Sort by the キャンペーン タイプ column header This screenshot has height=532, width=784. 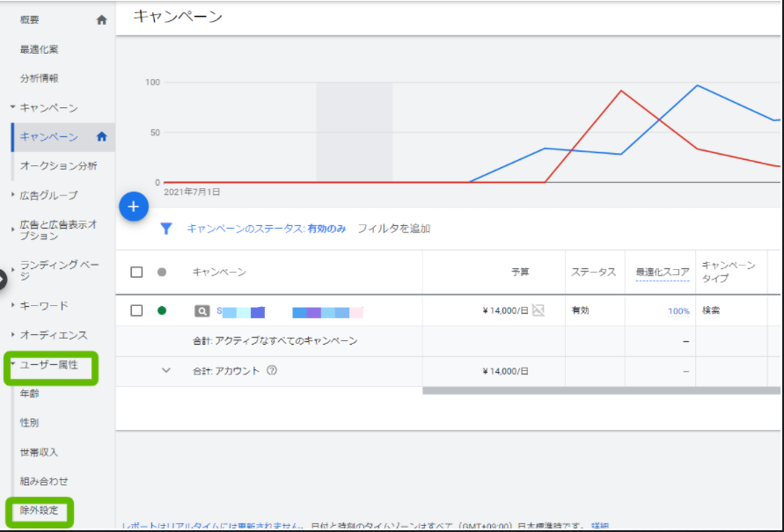[729, 272]
